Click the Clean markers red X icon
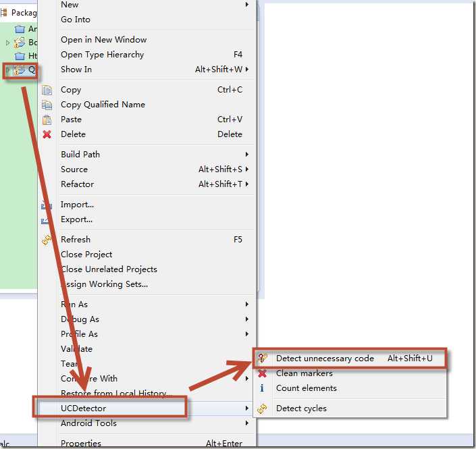This screenshot has width=476, height=449. [x=262, y=373]
